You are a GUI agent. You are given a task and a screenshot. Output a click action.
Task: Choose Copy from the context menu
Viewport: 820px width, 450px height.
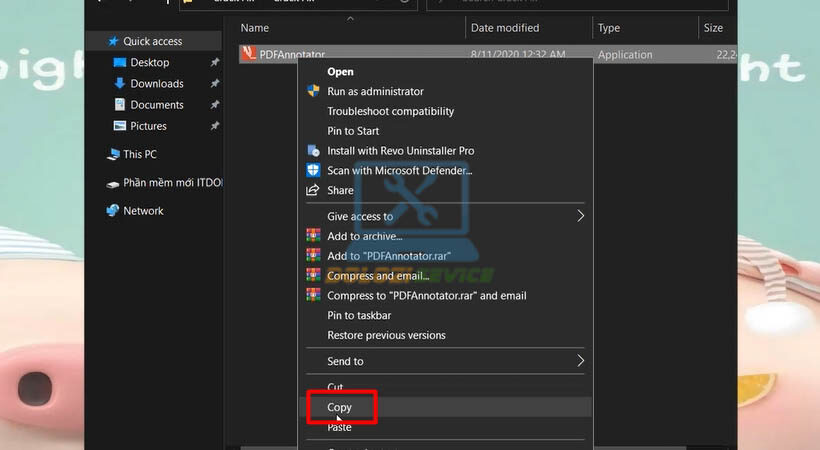point(340,407)
